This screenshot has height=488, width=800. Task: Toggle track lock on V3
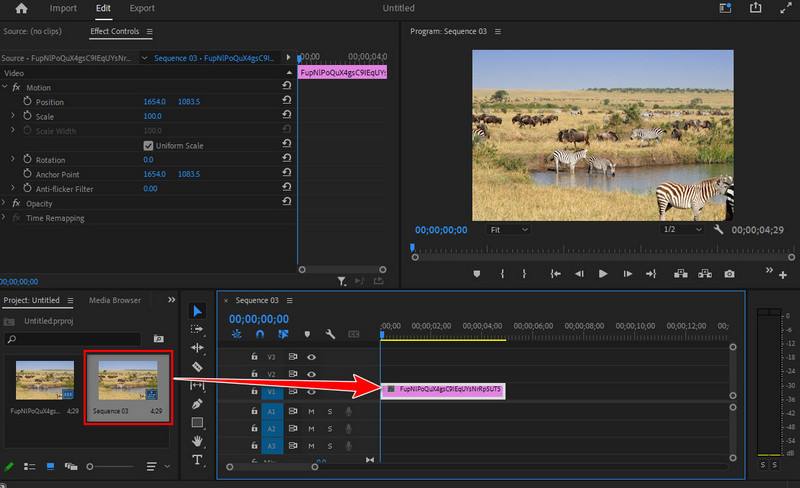click(x=254, y=356)
